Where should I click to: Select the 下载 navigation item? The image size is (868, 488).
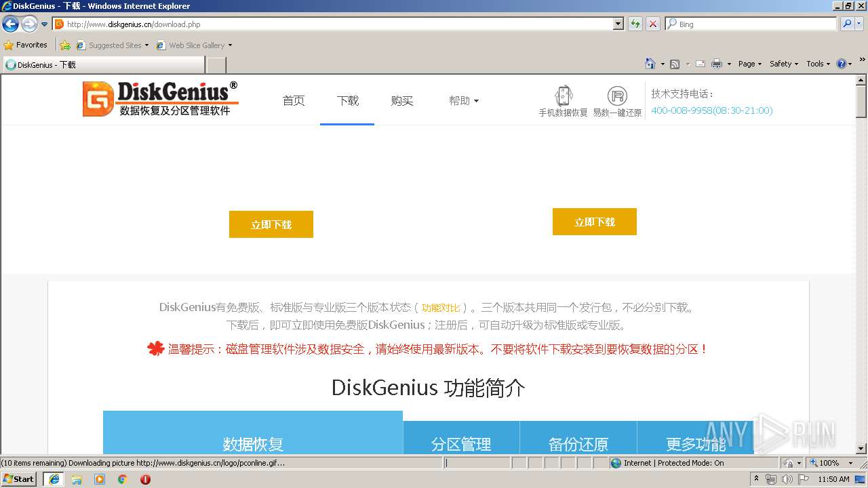pyautogui.click(x=347, y=100)
